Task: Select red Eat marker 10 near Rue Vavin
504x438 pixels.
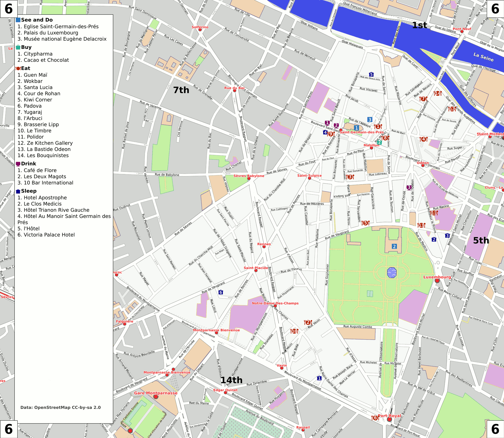Action: coord(294,331)
